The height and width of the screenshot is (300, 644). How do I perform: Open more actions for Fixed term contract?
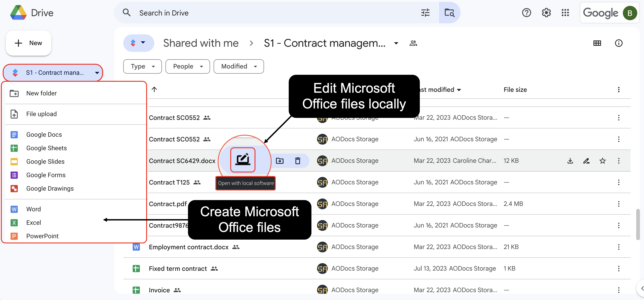[x=619, y=269]
